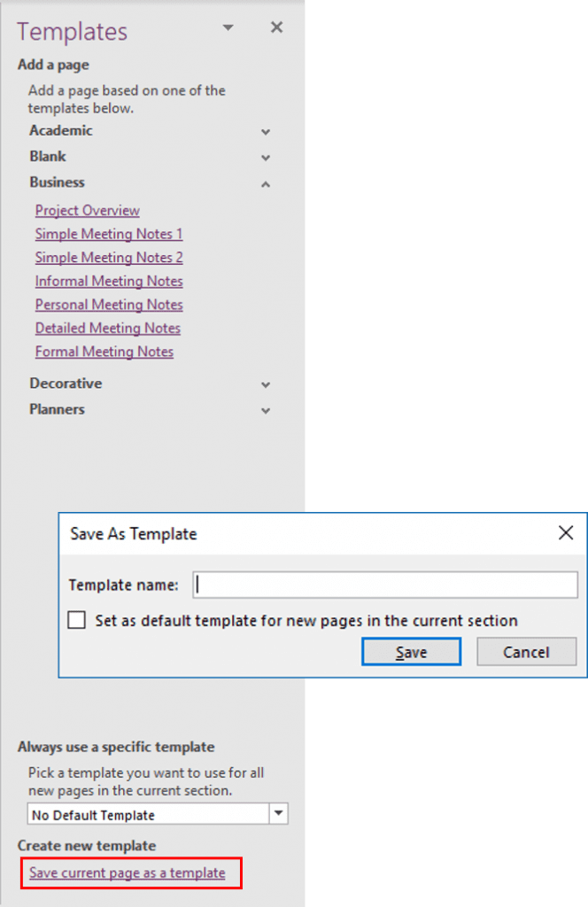The image size is (588, 907).
Task: Collapse the Business templates section
Action: [x=265, y=184]
